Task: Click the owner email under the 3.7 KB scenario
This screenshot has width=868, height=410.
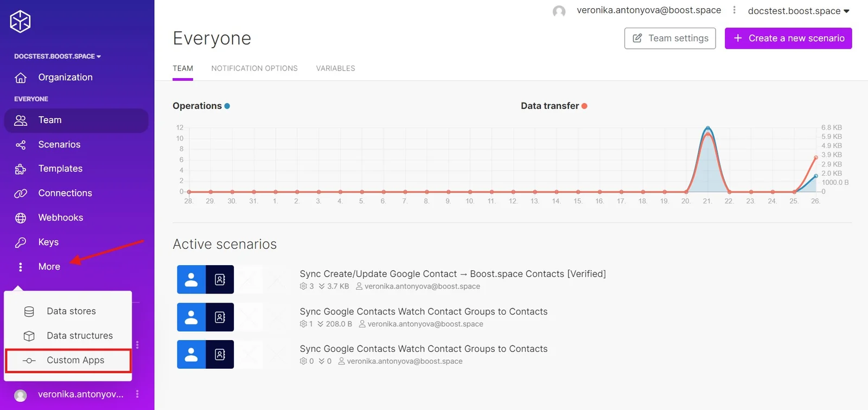Action: (422, 286)
